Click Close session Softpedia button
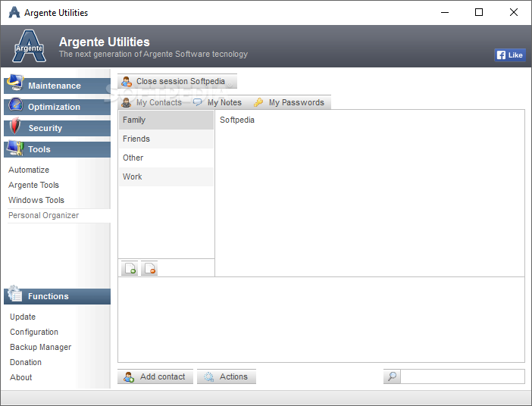Image resolution: width=532 pixels, height=406 pixels. pyautogui.click(x=177, y=81)
